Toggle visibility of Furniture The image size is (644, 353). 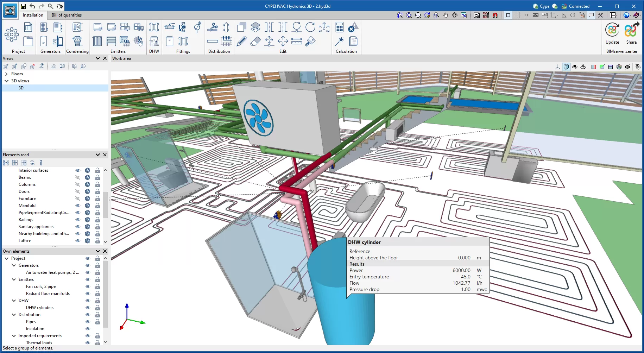[78, 198]
